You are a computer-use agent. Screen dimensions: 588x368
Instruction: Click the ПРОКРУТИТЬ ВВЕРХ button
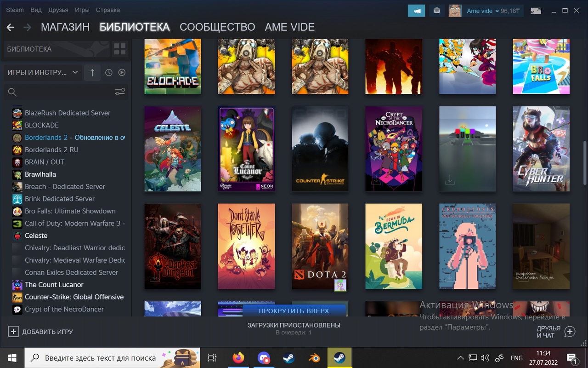tap(294, 311)
